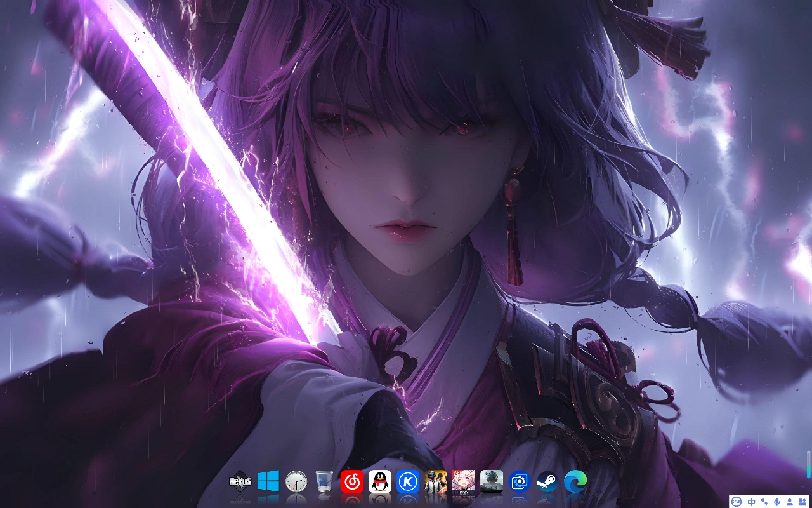The width and height of the screenshot is (812, 508).
Task: Open the user account icon on input bar
Action: pos(790,502)
